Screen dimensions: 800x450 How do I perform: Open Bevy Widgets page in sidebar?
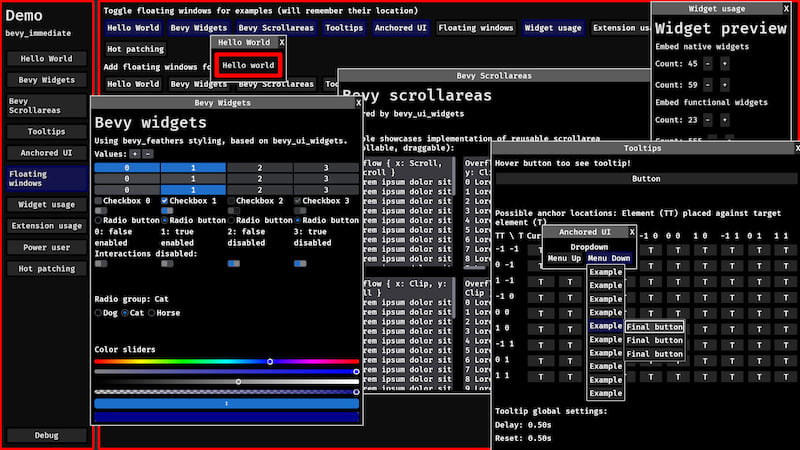(46, 80)
